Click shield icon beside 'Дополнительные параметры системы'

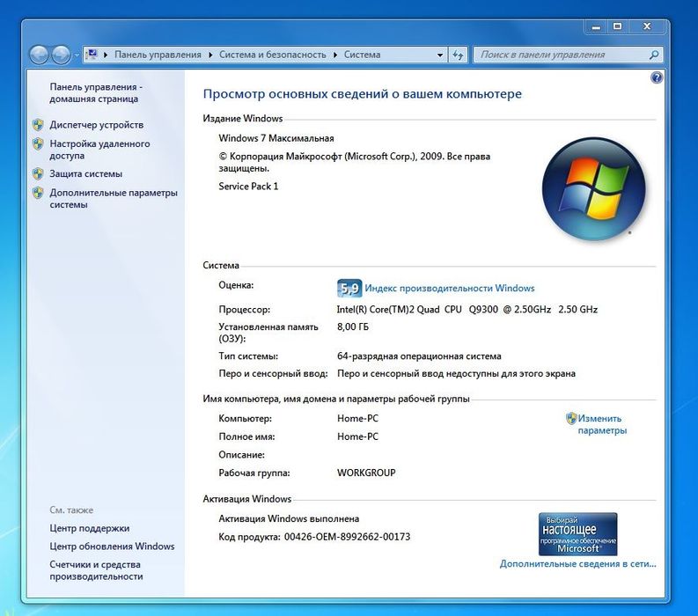point(38,193)
